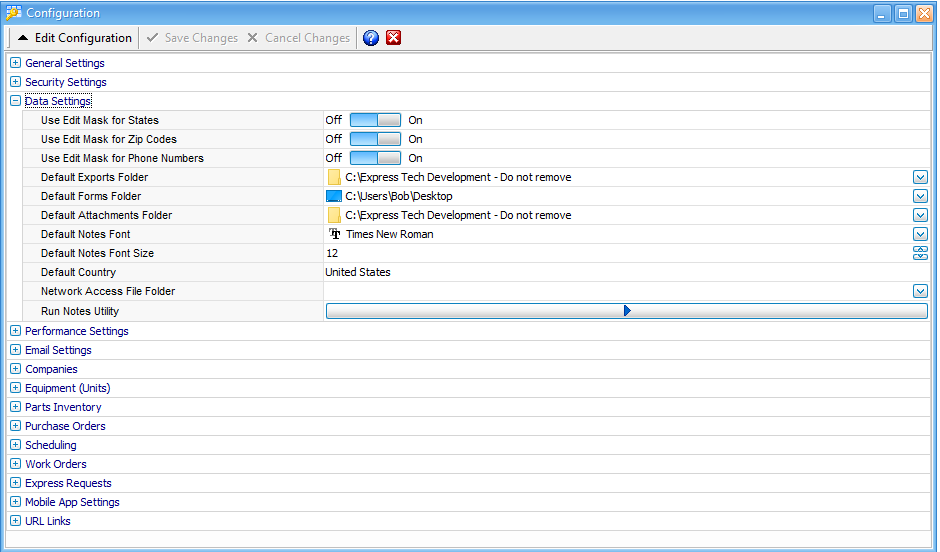Select the Email Settings label

pyautogui.click(x=58, y=350)
